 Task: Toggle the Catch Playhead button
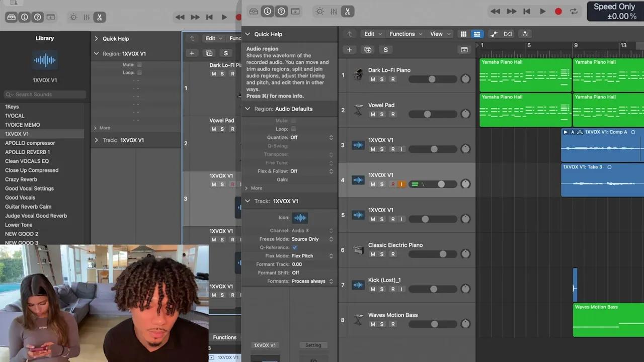[x=525, y=34]
